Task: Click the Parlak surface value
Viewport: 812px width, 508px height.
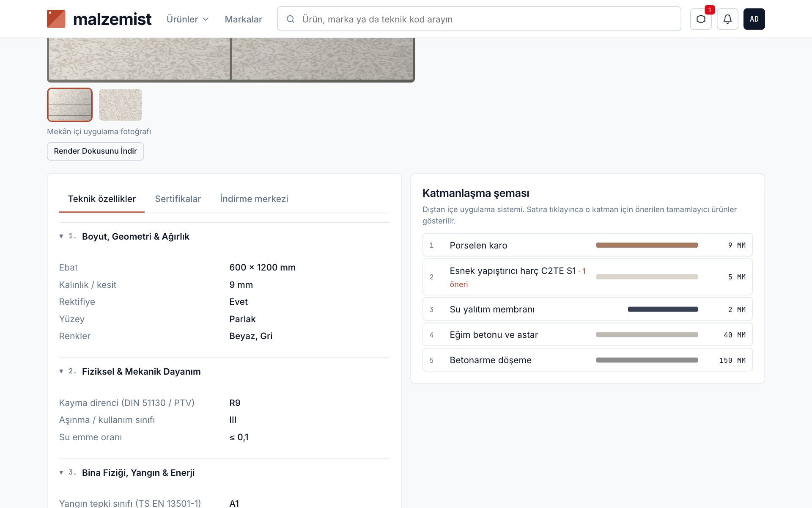Action: pyautogui.click(x=242, y=319)
